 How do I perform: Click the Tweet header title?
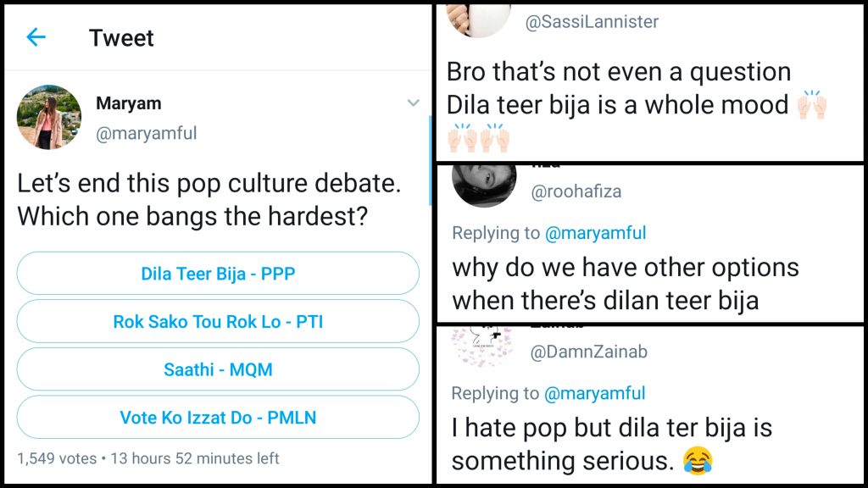(x=121, y=38)
